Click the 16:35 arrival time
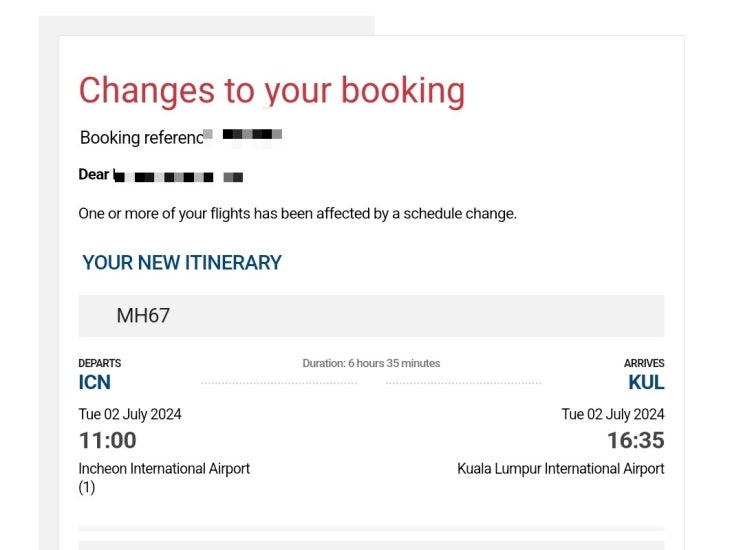 pyautogui.click(x=635, y=440)
